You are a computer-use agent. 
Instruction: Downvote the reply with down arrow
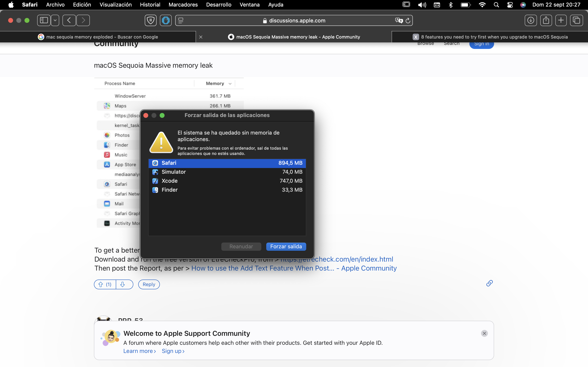pyautogui.click(x=123, y=284)
